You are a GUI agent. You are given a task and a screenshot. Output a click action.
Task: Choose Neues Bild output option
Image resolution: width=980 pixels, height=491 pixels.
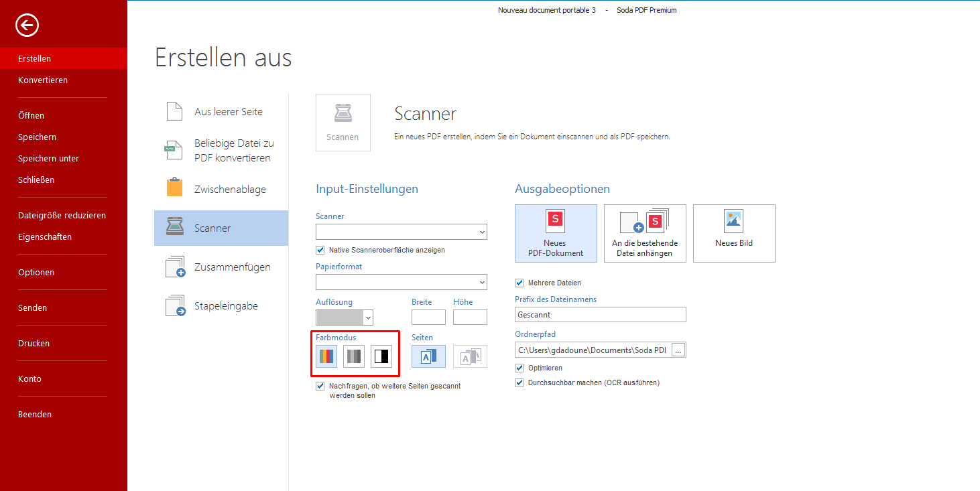pyautogui.click(x=734, y=233)
